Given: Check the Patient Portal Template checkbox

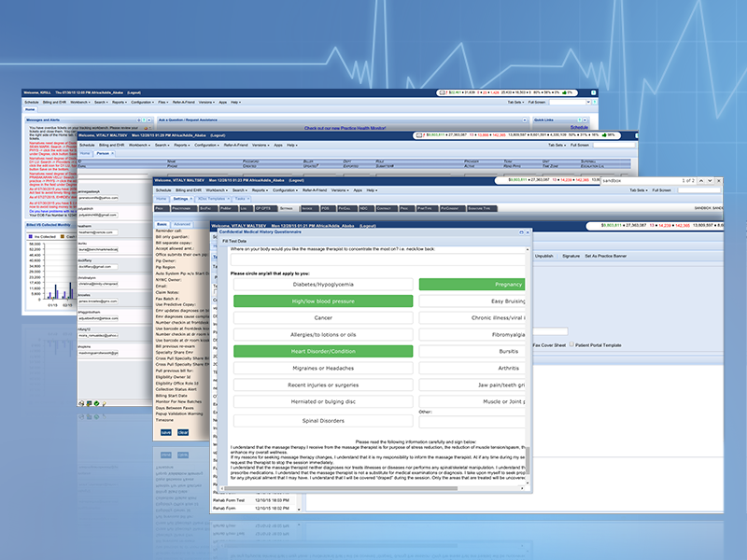Looking at the screenshot, I should [x=571, y=344].
